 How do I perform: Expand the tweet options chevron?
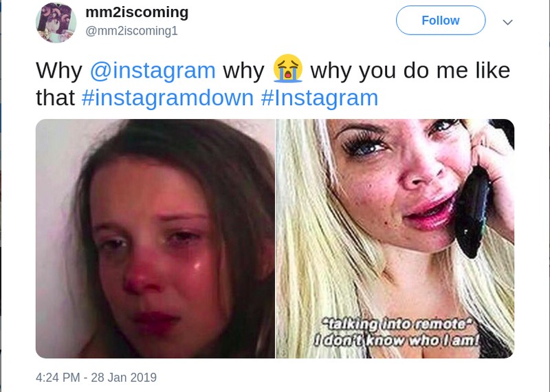(508, 22)
